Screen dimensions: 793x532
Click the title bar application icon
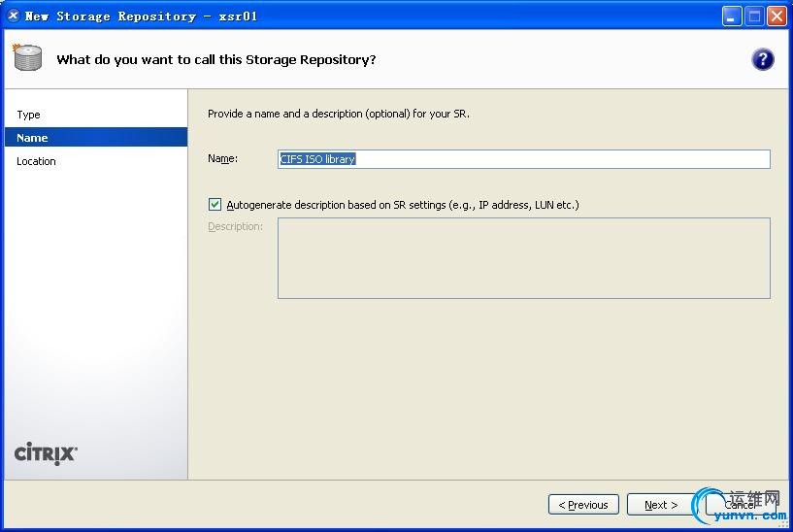14,16
